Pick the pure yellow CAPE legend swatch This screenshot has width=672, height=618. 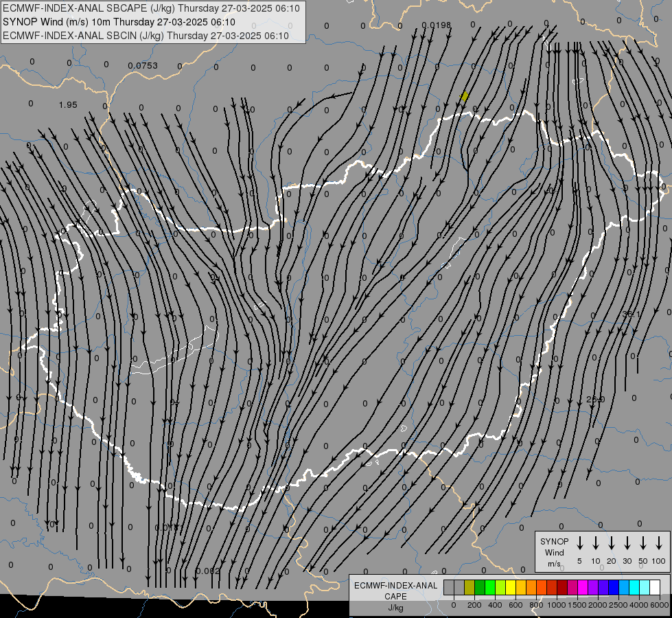pyautogui.click(x=511, y=587)
